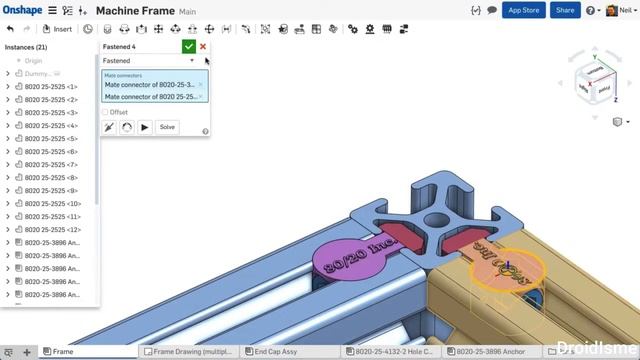Image resolution: width=640 pixels, height=360 pixels.
Task: Remove the 'Mate connector of 8020-25-3...' selection
Action: click(200, 84)
